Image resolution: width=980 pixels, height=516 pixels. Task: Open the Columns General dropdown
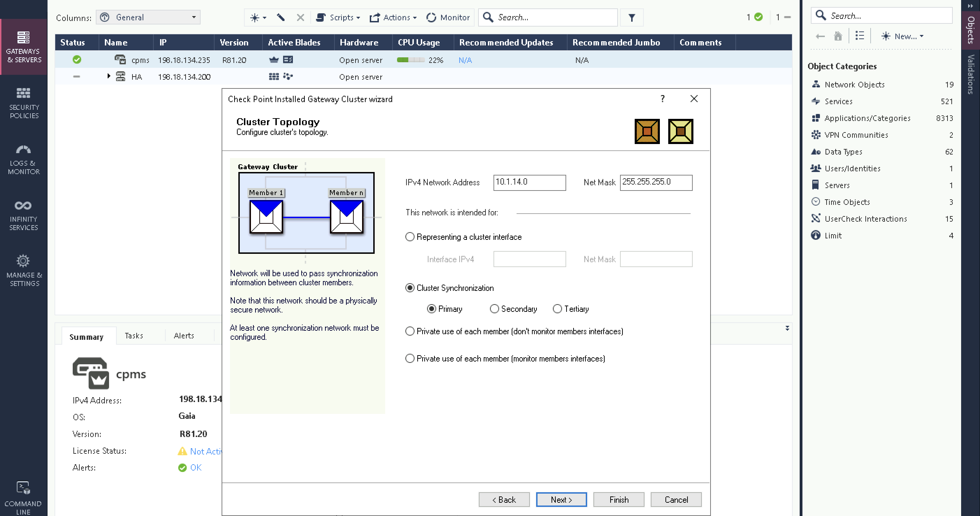(149, 17)
